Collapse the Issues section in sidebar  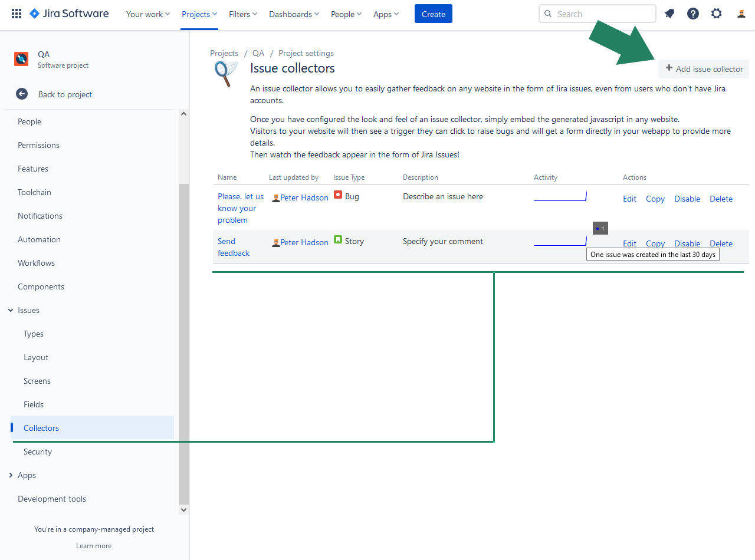click(11, 310)
